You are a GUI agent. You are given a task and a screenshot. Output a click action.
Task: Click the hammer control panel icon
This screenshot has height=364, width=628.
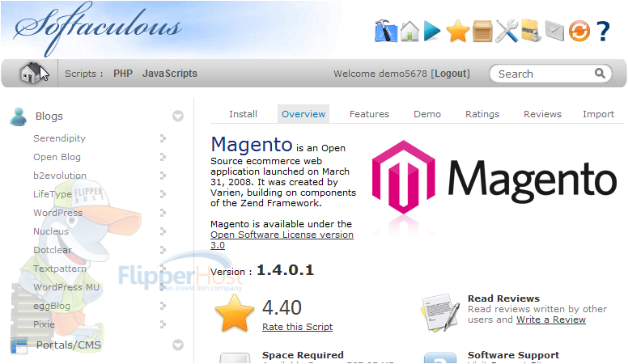coord(386,31)
